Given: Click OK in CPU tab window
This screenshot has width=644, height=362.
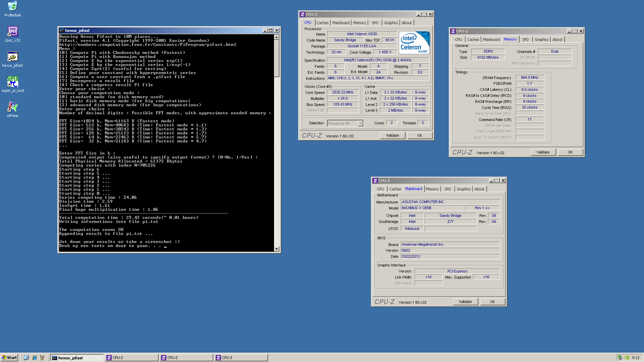Looking at the screenshot, I should pos(420,135).
